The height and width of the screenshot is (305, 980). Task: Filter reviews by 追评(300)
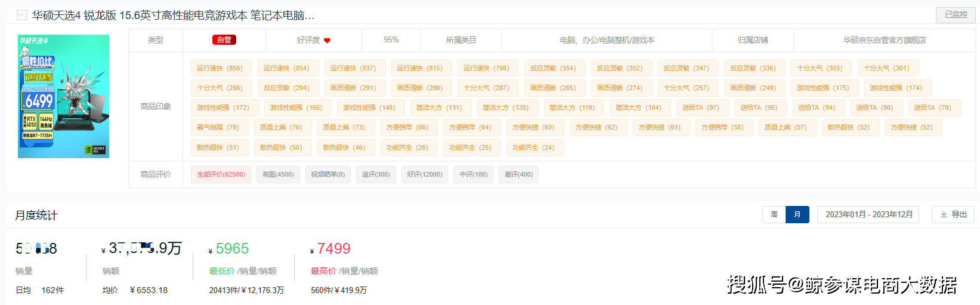(376, 174)
